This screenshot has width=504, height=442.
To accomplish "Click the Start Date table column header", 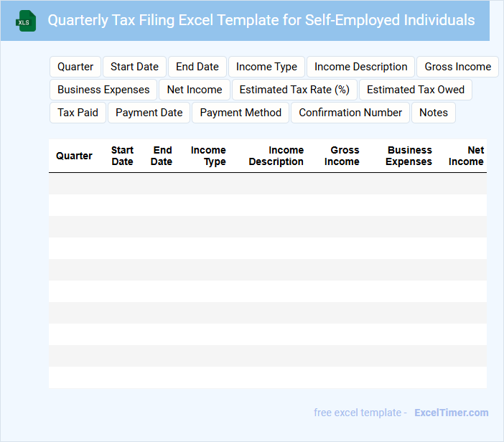I will [x=122, y=156].
